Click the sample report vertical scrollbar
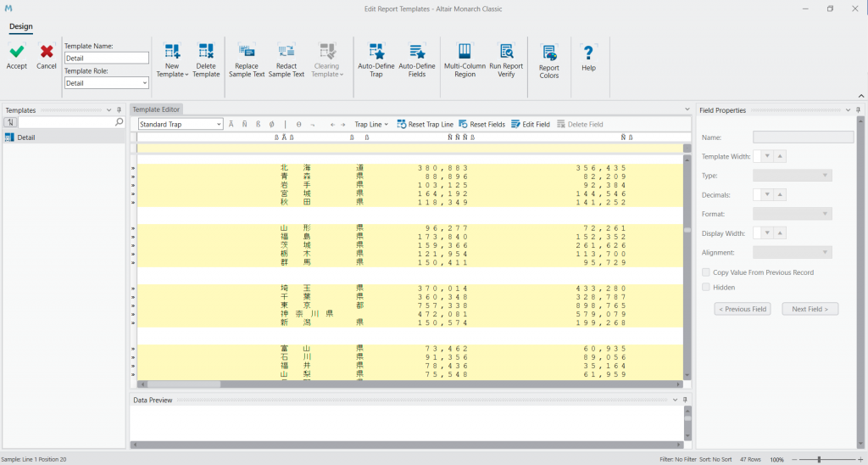The height and width of the screenshot is (465, 868). (687, 267)
